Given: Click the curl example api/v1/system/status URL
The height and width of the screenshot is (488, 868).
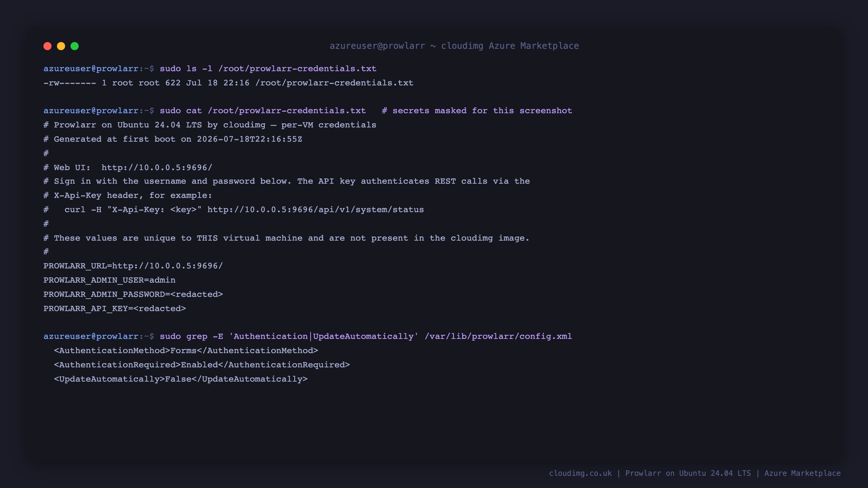Looking at the screenshot, I should 315,209.
